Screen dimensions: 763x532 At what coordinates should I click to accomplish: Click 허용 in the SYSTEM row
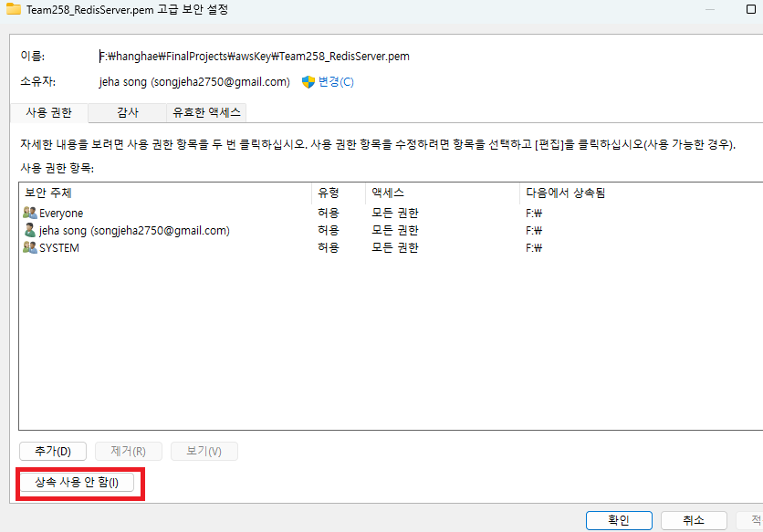pos(329,247)
